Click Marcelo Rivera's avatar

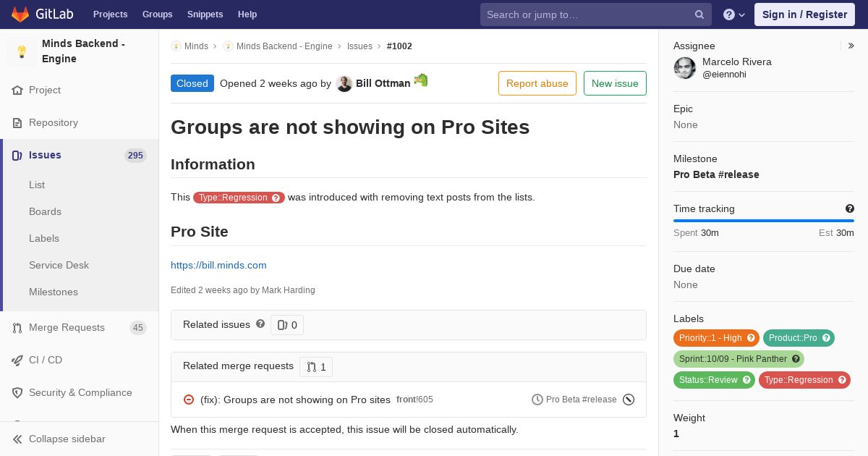pos(685,68)
